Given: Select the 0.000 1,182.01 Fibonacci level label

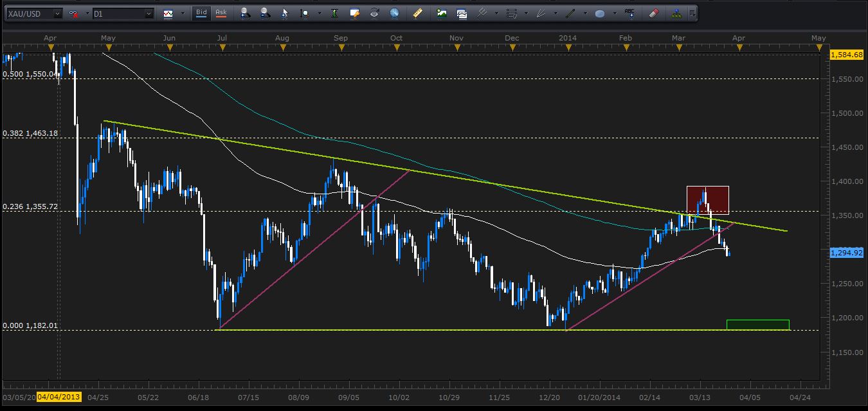Looking at the screenshot, I should (30, 325).
